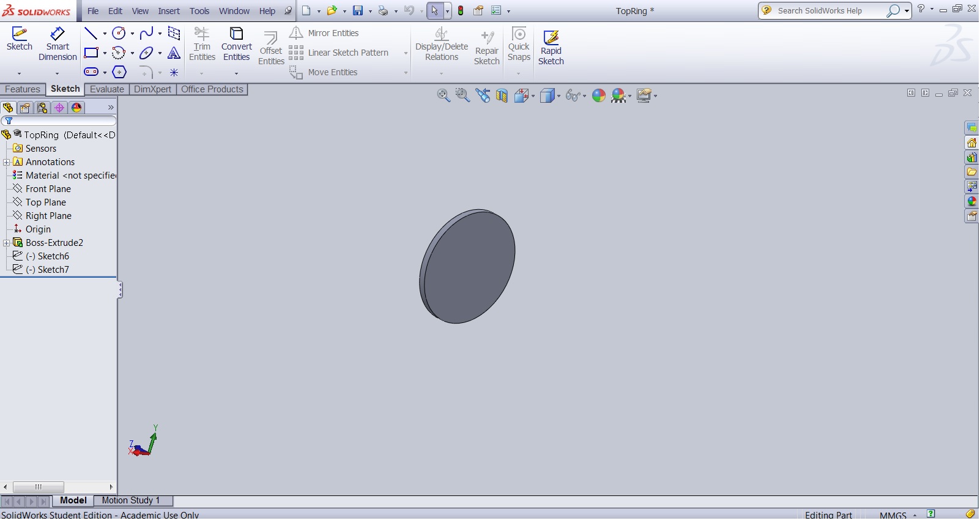Image resolution: width=980 pixels, height=526 pixels.
Task: Click the Plane sketch tool icon
Action: pos(174,34)
